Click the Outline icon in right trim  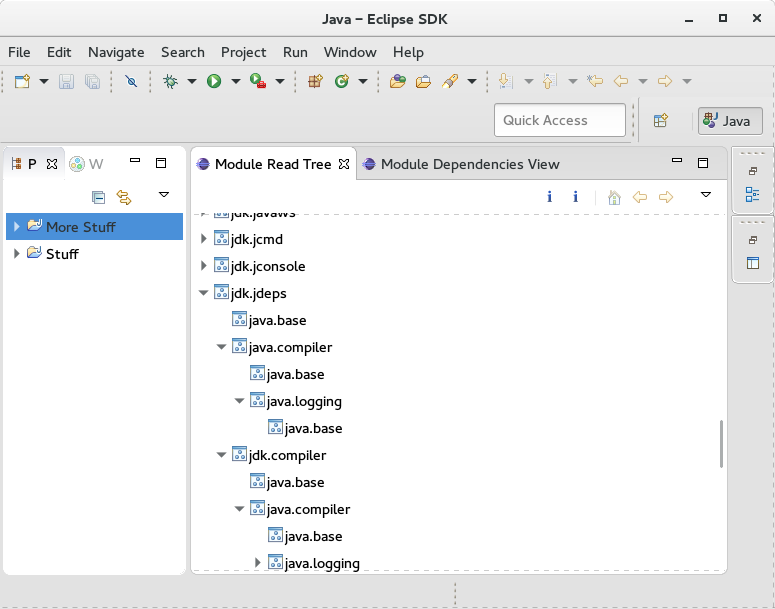[752, 194]
